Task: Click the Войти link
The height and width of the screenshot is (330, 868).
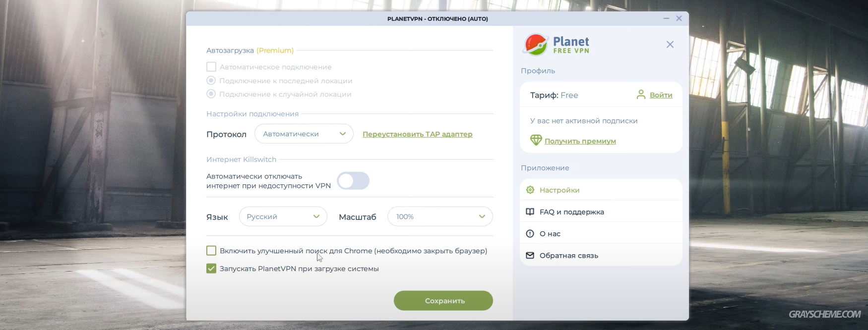Action: tap(661, 95)
